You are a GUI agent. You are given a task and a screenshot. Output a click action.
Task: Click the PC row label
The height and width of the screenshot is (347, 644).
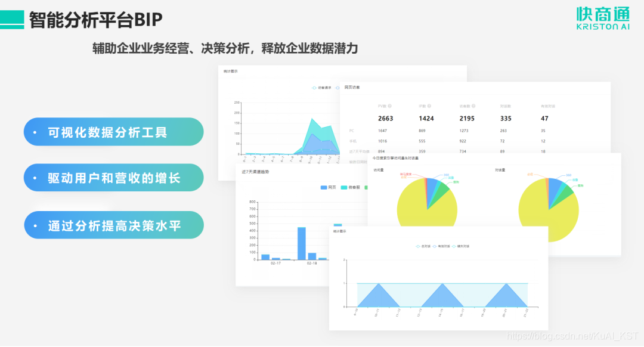point(352,131)
